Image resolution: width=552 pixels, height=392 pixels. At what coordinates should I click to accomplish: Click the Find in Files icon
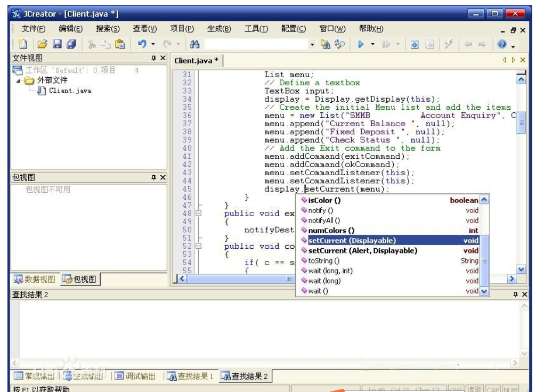point(325,44)
